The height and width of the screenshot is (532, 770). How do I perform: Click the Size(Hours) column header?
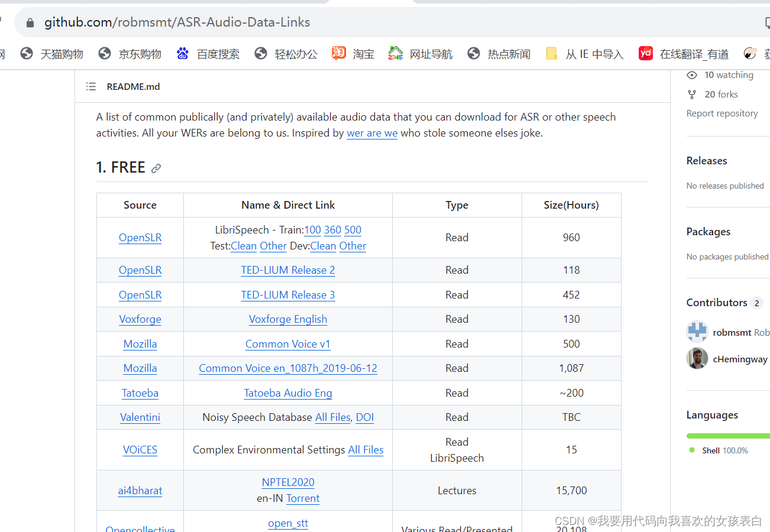pos(571,205)
